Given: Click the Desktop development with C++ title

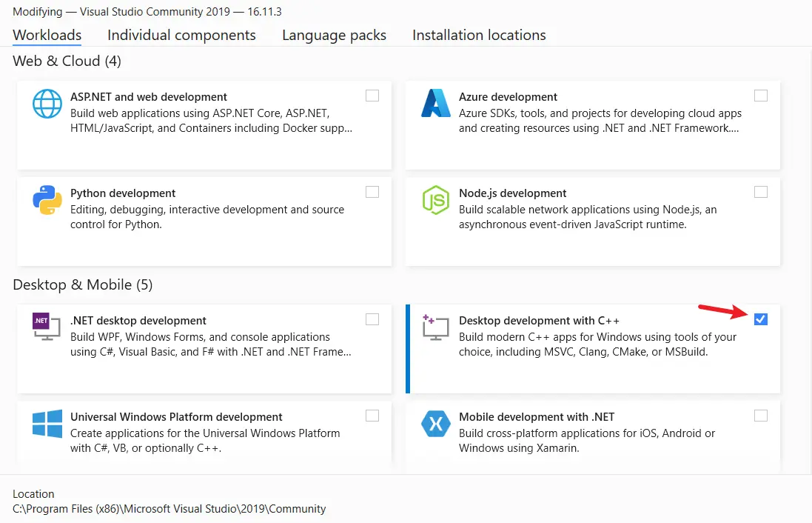Looking at the screenshot, I should (539, 321).
